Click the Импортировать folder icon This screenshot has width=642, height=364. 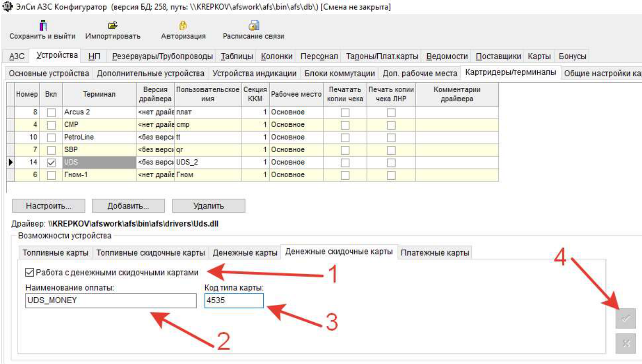[x=112, y=25]
